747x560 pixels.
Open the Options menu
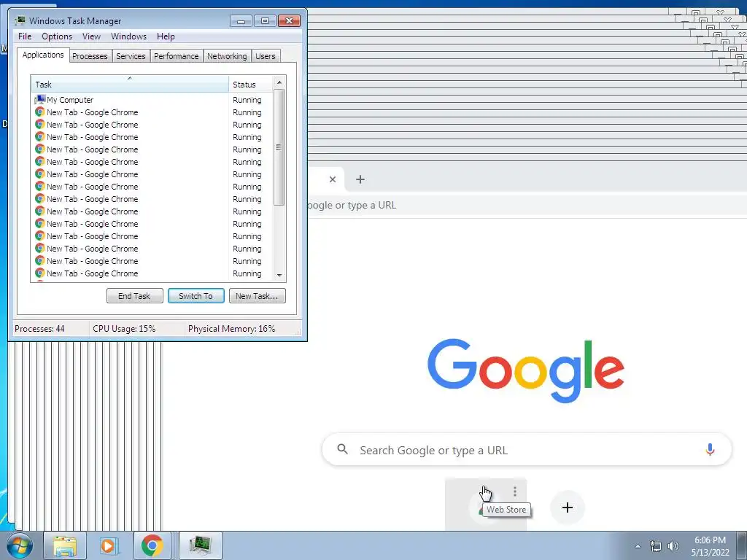coord(57,36)
